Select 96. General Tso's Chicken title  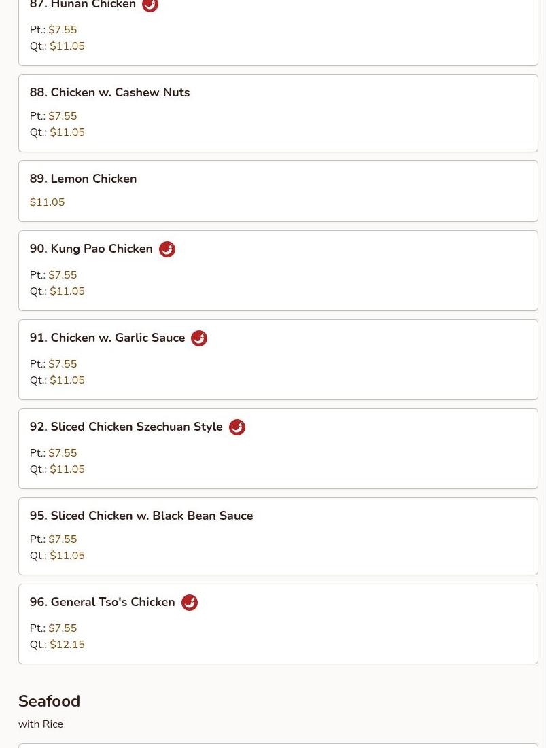pos(102,602)
